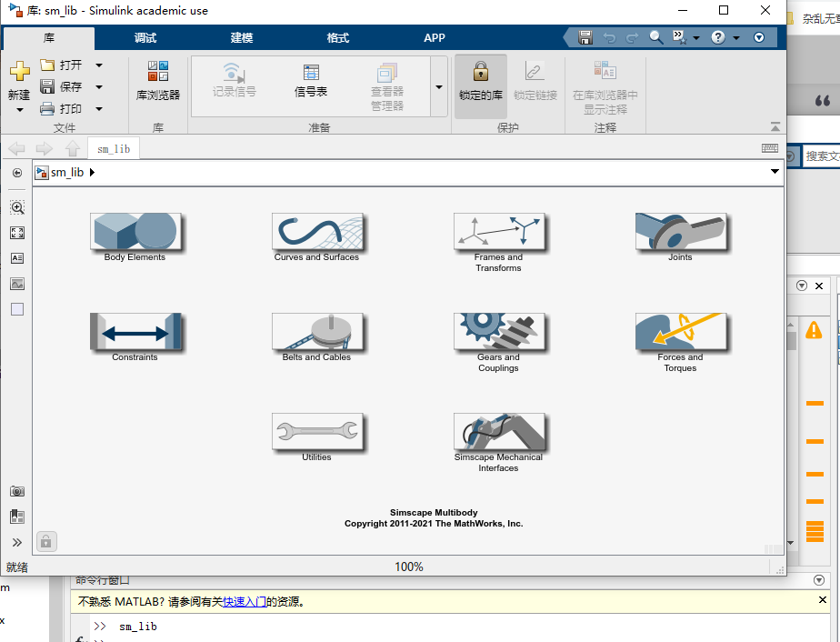This screenshot has width=840, height=642.
Task: Open the breadcrumb path dropdown arrow
Action: point(775,172)
